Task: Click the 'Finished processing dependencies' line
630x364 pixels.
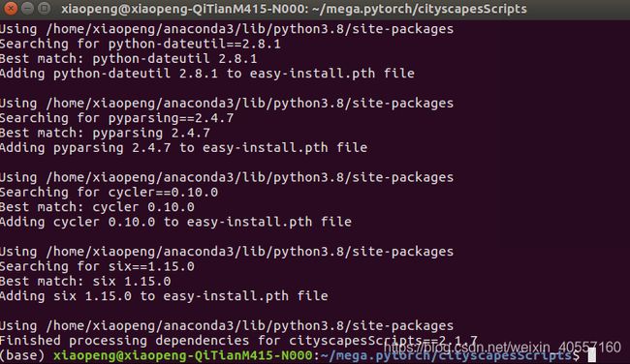Action: 238,341
